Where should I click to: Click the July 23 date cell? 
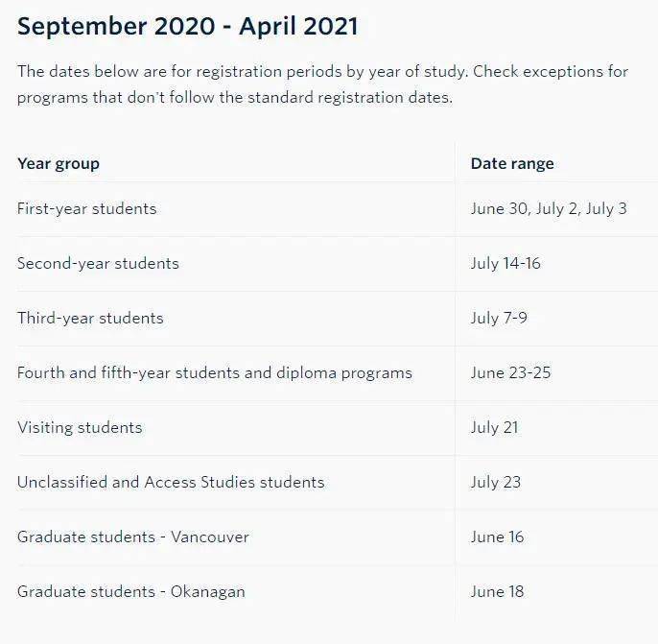point(496,482)
